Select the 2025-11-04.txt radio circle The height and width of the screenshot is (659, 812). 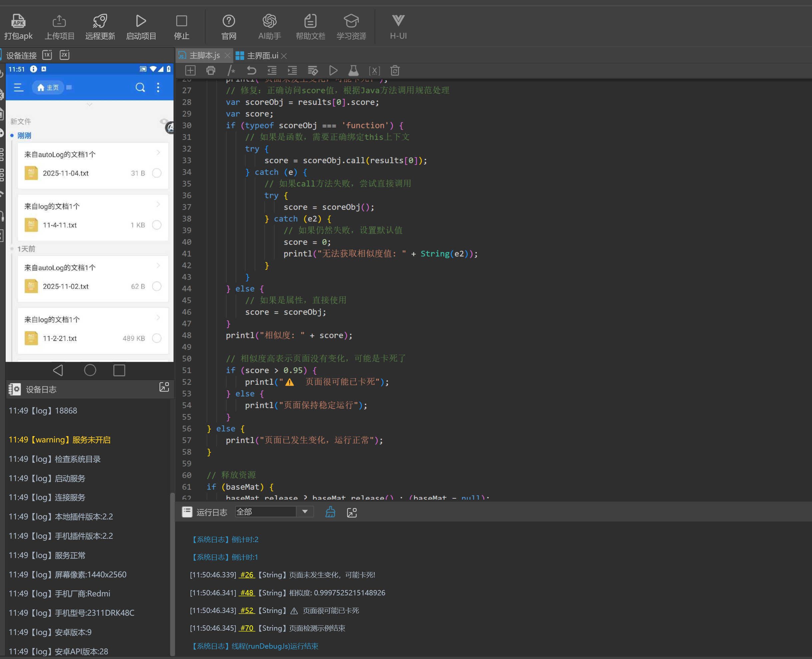click(x=157, y=173)
